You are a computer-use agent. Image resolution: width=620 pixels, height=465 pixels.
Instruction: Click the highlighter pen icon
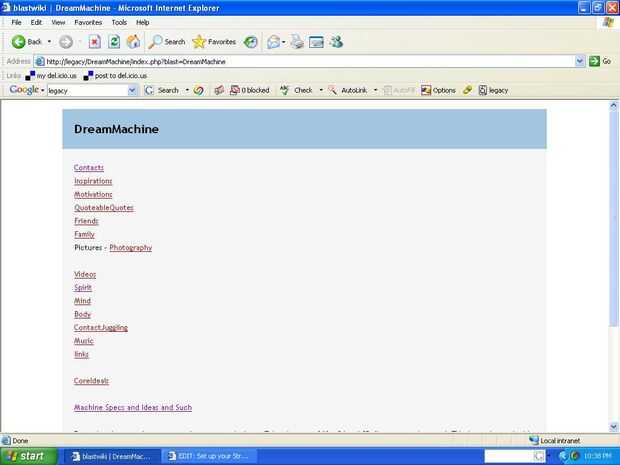pos(467,91)
